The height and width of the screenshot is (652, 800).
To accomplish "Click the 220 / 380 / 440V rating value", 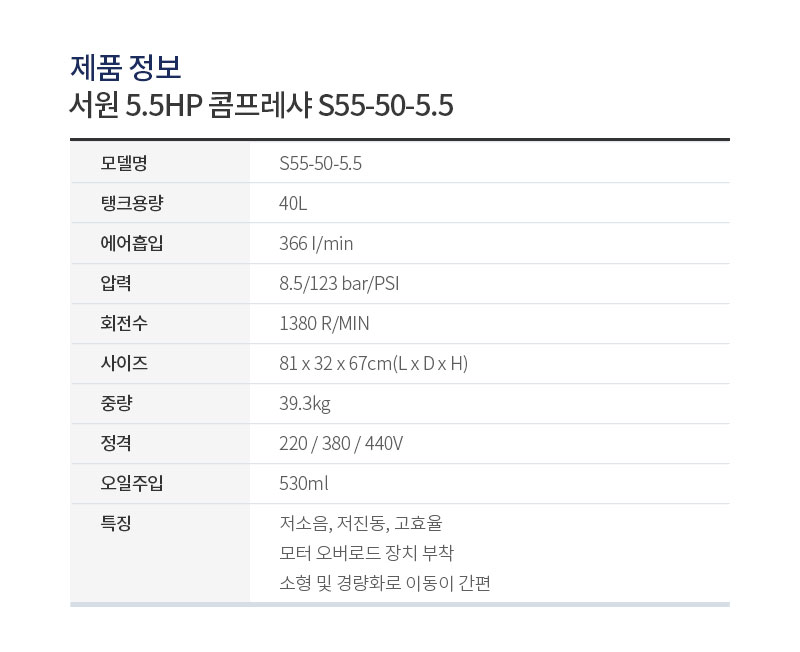I will 341,443.
